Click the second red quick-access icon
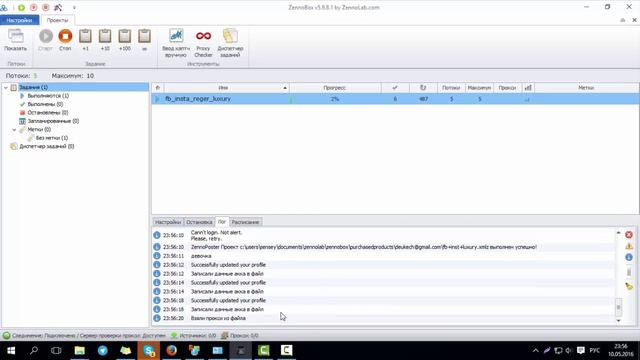The image size is (640, 360). click(x=46, y=7)
